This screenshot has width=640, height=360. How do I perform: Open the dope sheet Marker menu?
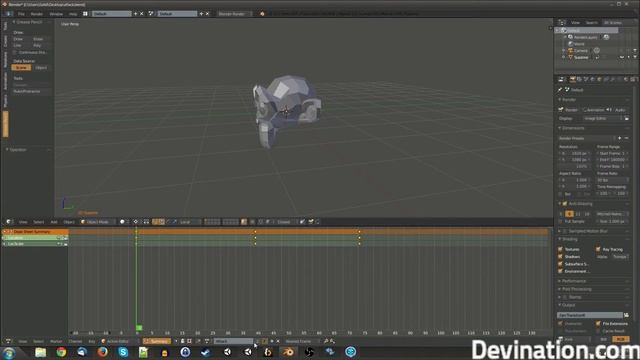pyautogui.click(x=56, y=341)
